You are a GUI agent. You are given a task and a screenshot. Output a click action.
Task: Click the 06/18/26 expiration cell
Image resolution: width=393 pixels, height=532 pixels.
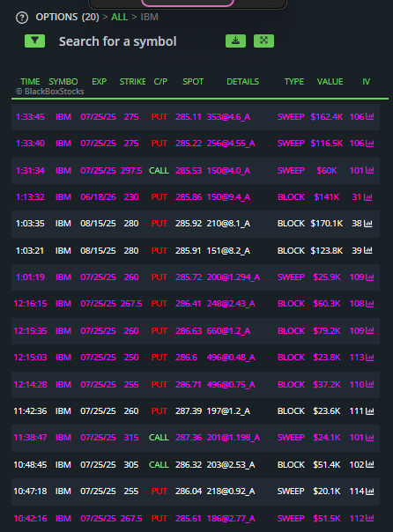98,196
